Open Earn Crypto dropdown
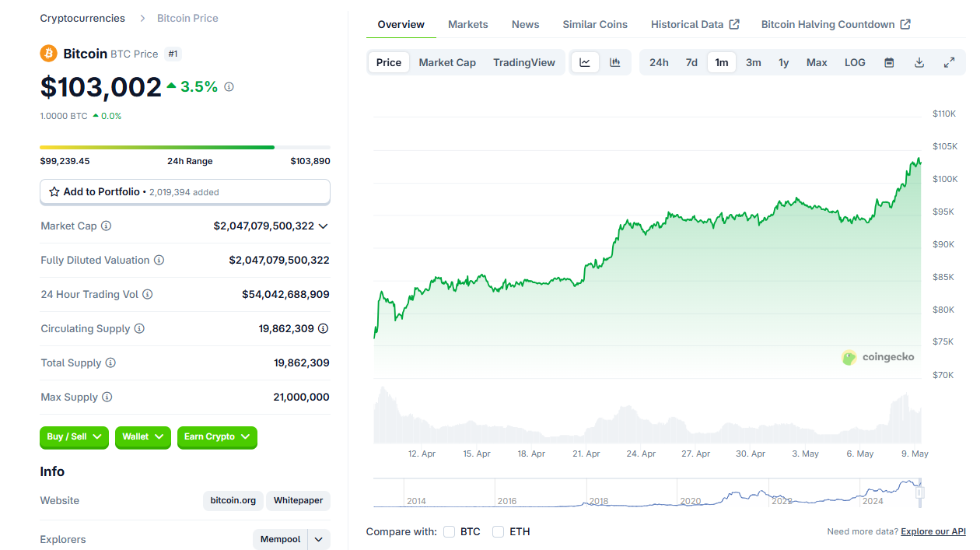980x550 pixels. point(217,437)
